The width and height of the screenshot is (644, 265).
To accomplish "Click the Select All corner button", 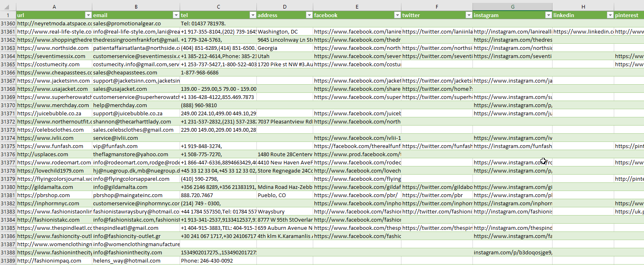I will coord(8,7).
